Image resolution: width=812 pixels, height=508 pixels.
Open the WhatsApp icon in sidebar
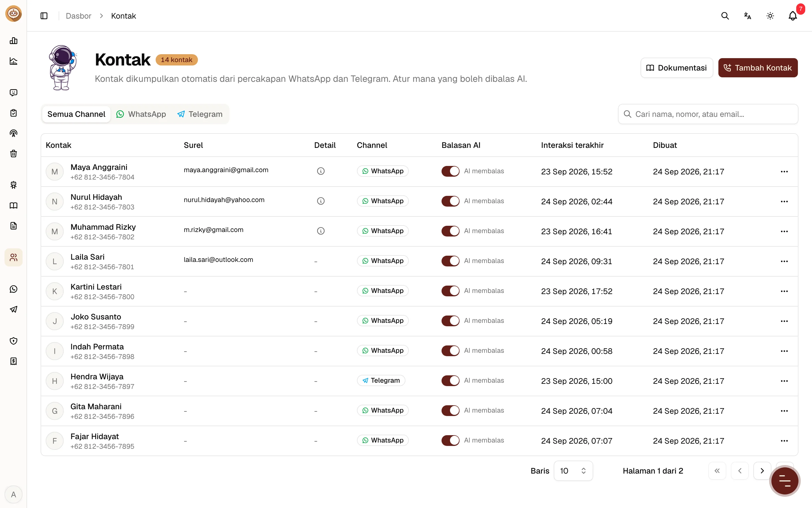coord(14,289)
